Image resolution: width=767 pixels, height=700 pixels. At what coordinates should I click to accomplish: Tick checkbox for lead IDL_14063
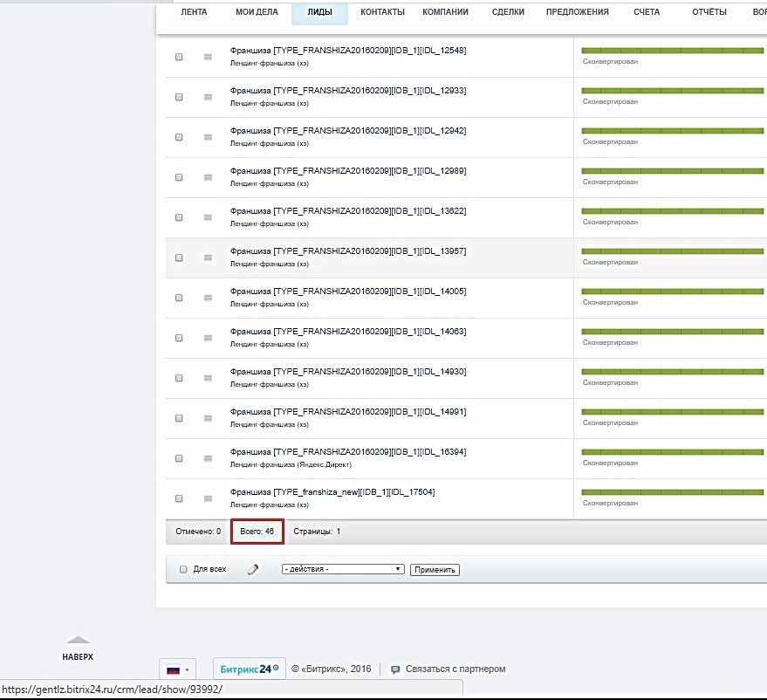[x=179, y=338]
